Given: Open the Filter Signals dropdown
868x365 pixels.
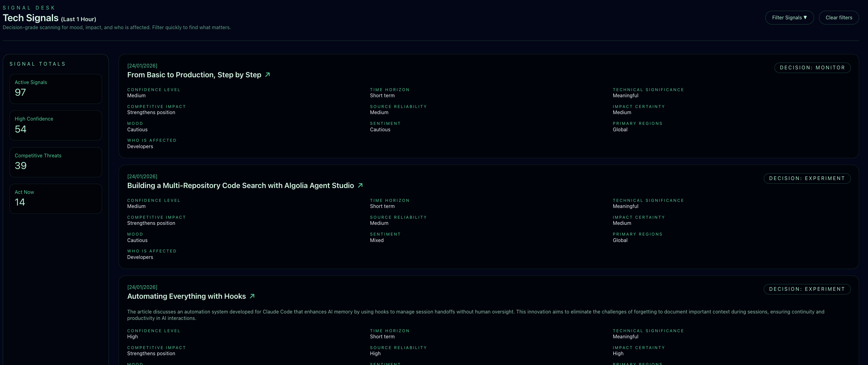Looking at the screenshot, I should click(789, 17).
